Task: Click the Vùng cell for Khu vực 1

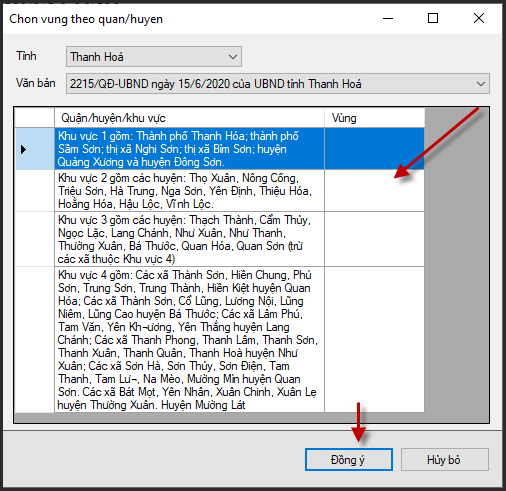Action: click(x=374, y=149)
